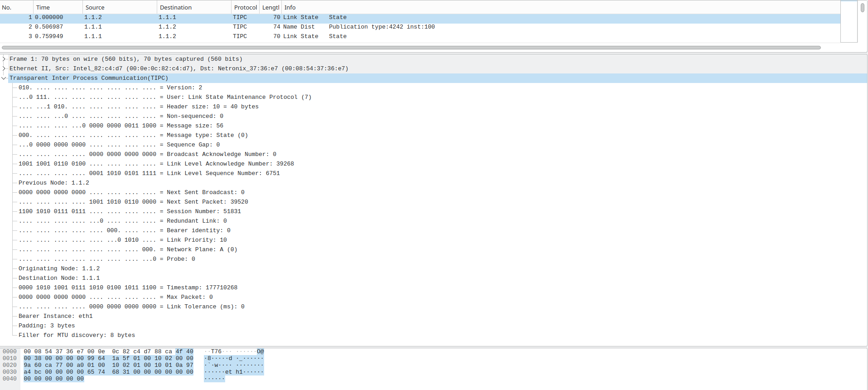Select the Link Priority: 10 field
The width and height of the screenshot is (868, 390).
point(123,240)
